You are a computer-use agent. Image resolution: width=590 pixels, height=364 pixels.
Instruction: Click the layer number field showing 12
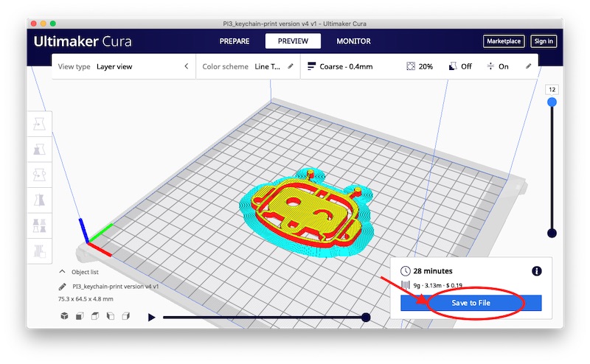click(x=552, y=89)
